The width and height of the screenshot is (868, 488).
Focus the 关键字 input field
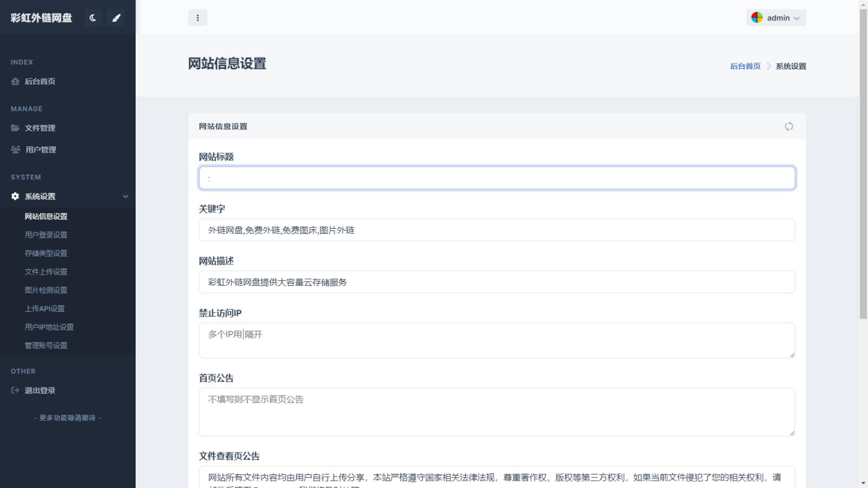pyautogui.click(x=496, y=230)
